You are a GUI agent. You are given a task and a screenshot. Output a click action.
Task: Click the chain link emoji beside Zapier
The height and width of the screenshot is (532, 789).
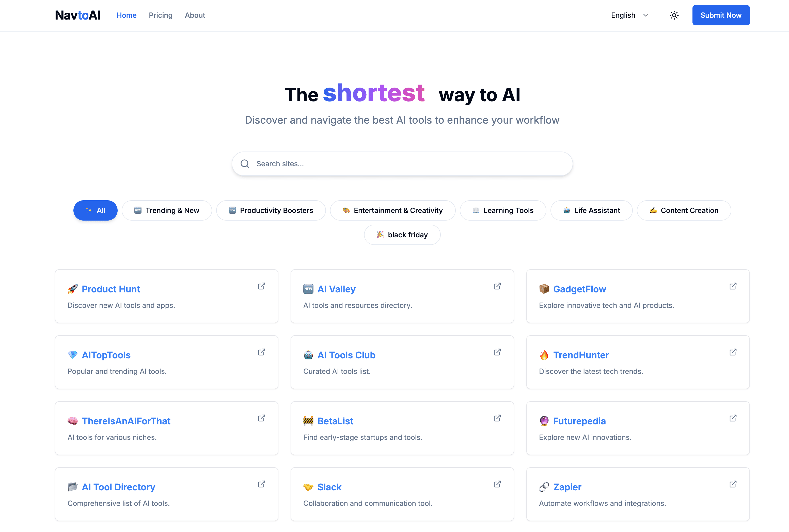point(544,487)
